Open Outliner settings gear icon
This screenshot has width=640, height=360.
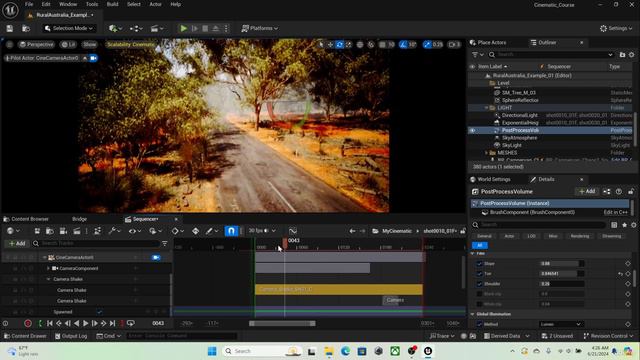coord(632,55)
